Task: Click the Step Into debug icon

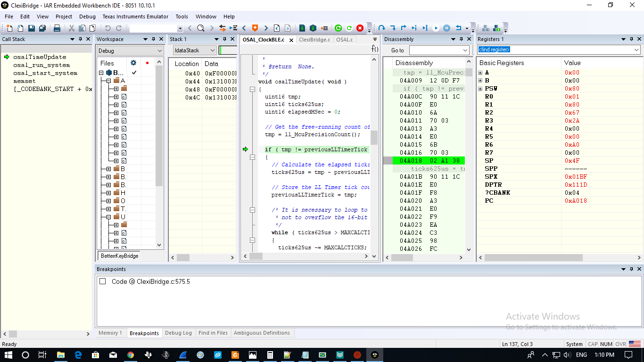Action: tap(393, 28)
